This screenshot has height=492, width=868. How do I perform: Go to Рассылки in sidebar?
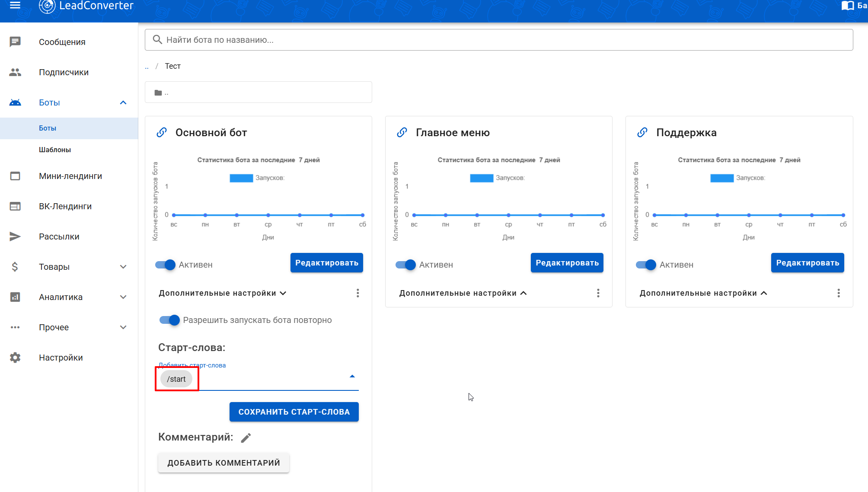(59, 236)
